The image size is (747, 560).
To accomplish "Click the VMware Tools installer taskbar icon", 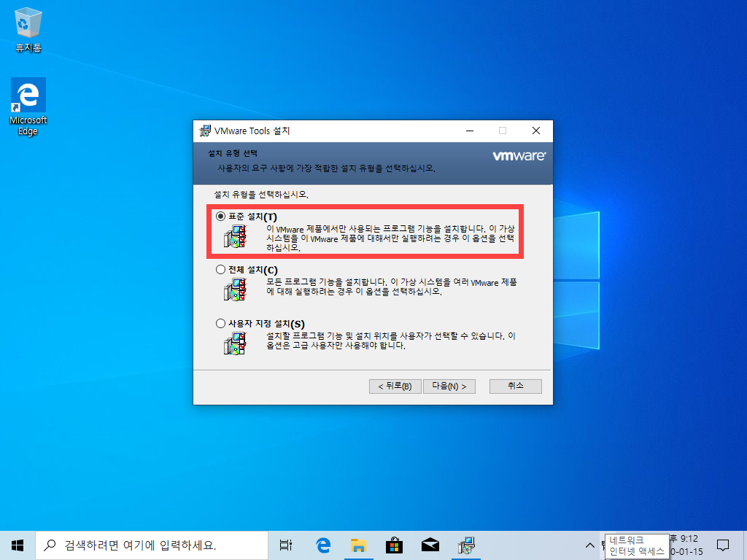I will click(x=465, y=545).
